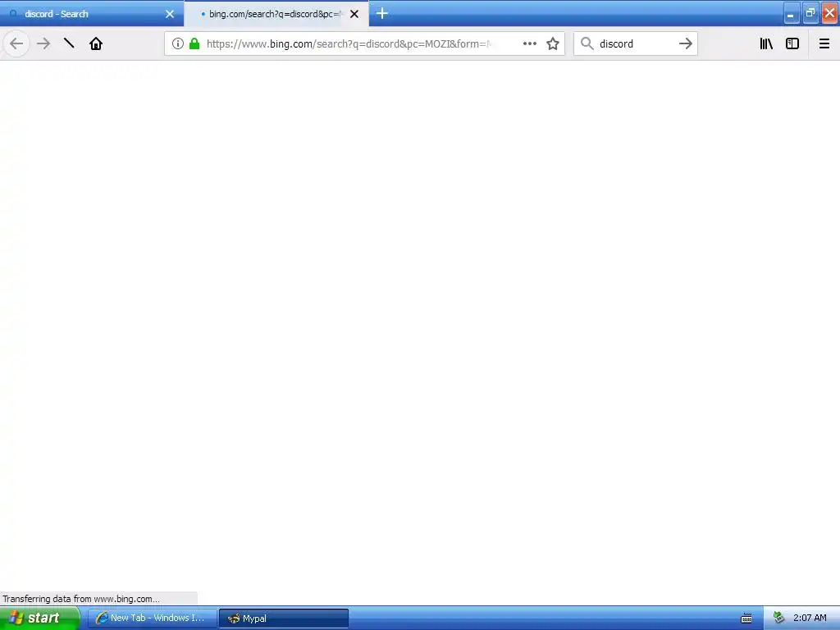Screen dimensions: 840x630
Task: Open a new tab with plus button
Action: (x=382, y=13)
